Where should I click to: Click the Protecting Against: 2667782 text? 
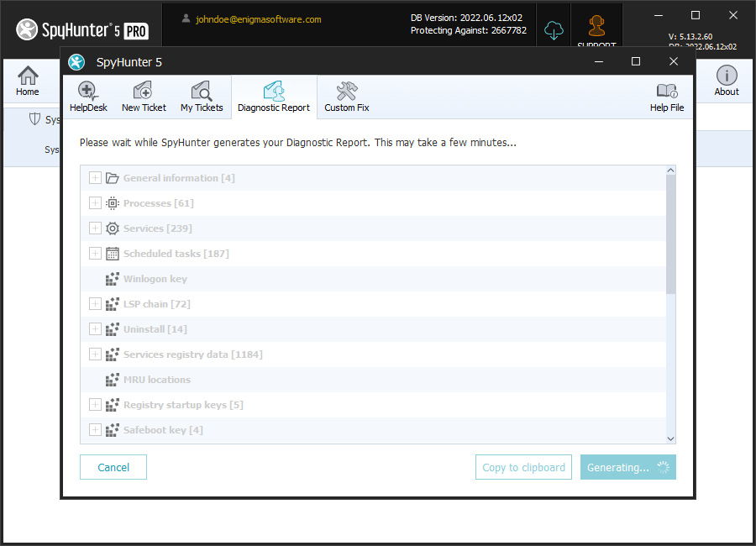click(x=468, y=30)
